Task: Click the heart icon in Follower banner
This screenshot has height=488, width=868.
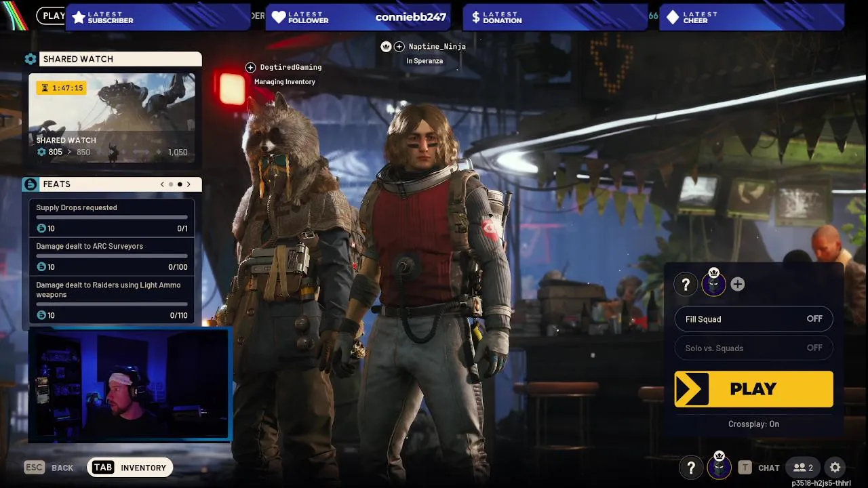Action: [279, 17]
